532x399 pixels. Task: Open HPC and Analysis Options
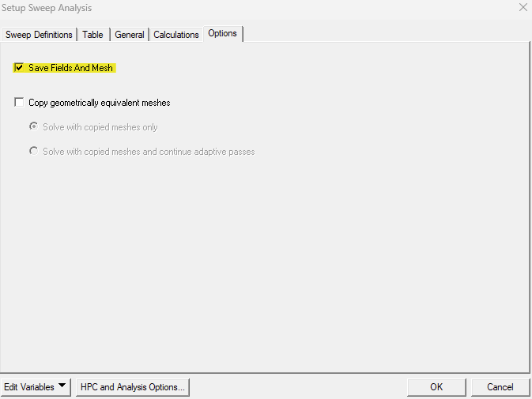tap(132, 387)
